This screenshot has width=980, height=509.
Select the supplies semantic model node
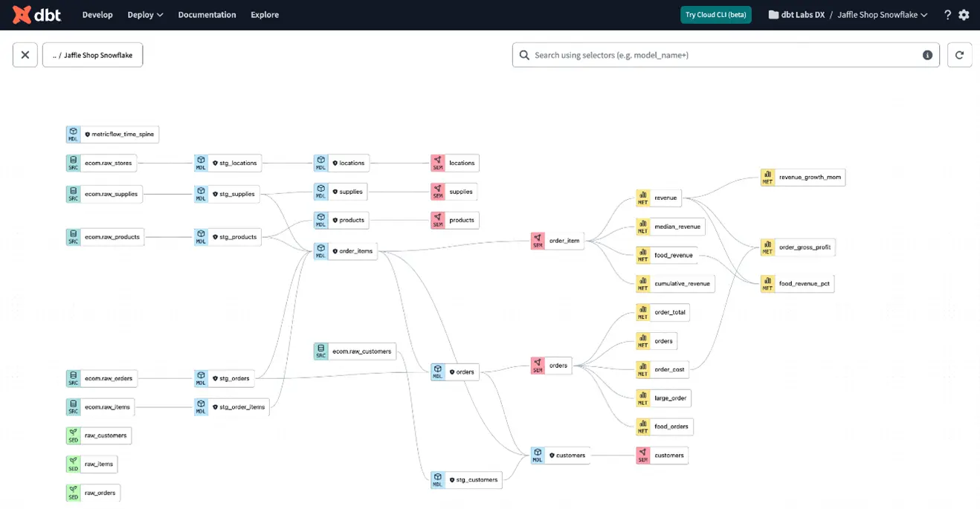pyautogui.click(x=454, y=192)
